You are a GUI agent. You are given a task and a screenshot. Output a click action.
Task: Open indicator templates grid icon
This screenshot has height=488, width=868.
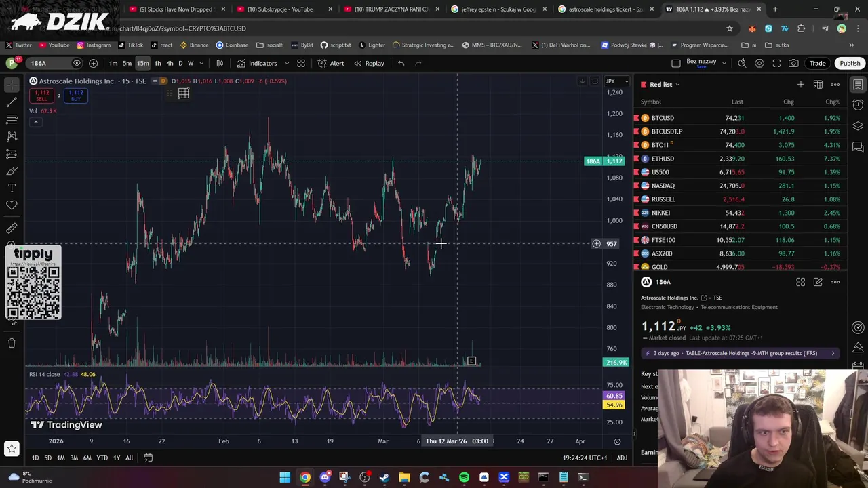[301, 63]
